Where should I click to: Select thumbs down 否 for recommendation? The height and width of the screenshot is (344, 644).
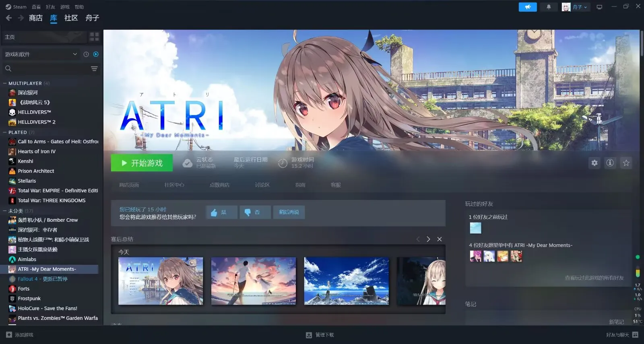(x=255, y=212)
